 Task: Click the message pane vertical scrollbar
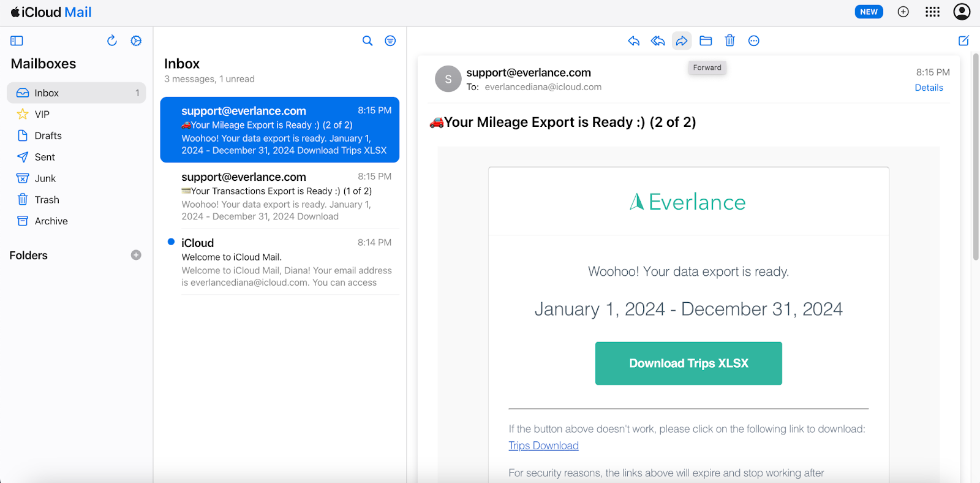(x=976, y=157)
